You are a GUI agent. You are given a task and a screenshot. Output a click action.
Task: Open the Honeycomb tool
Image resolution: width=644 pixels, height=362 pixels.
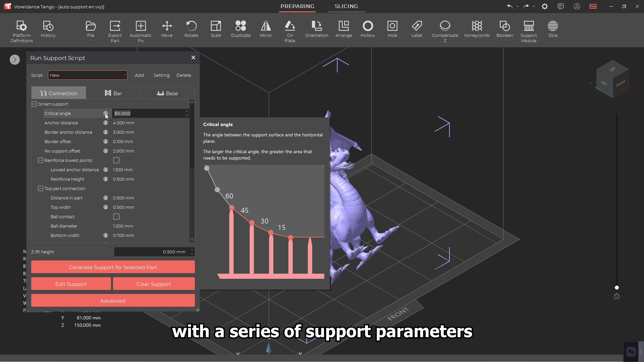[477, 29]
